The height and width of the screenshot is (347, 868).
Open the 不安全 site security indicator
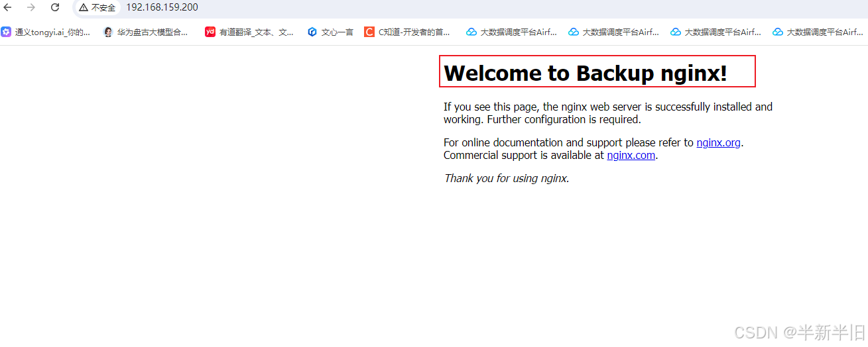pyautogui.click(x=97, y=7)
